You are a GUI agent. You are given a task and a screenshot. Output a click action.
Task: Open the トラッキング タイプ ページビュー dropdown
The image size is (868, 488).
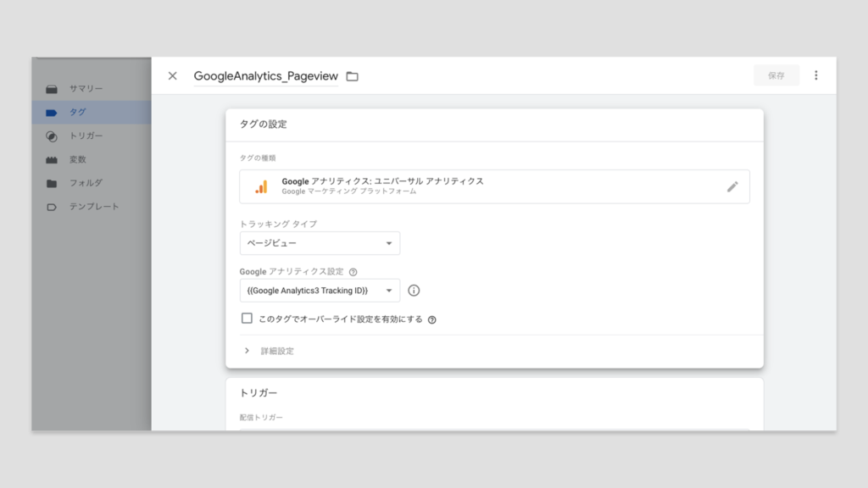pyautogui.click(x=320, y=243)
